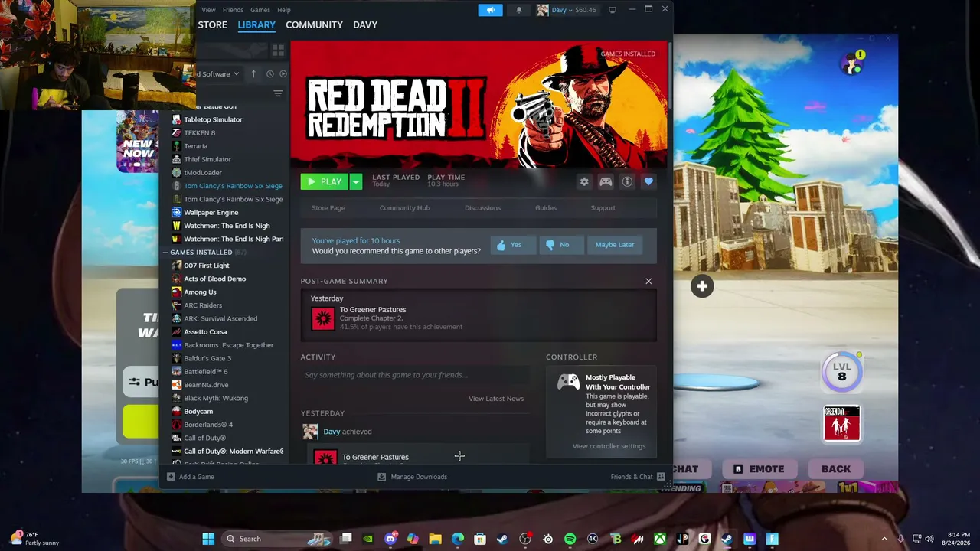Click the Windows taskbar Search box
The width and height of the screenshot is (980, 551).
[276, 539]
